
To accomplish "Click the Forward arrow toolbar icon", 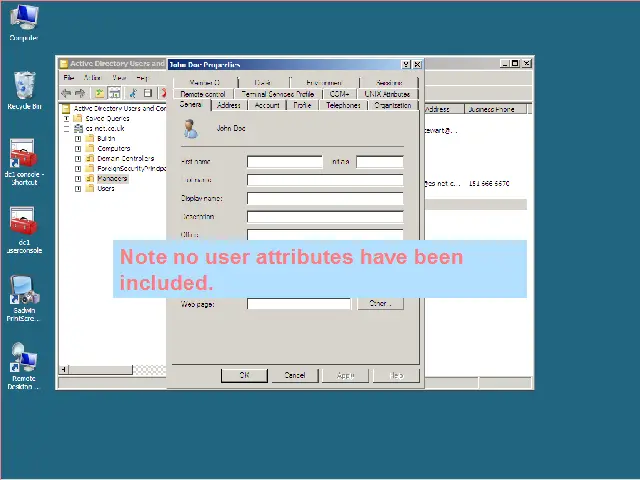I will point(80,93).
